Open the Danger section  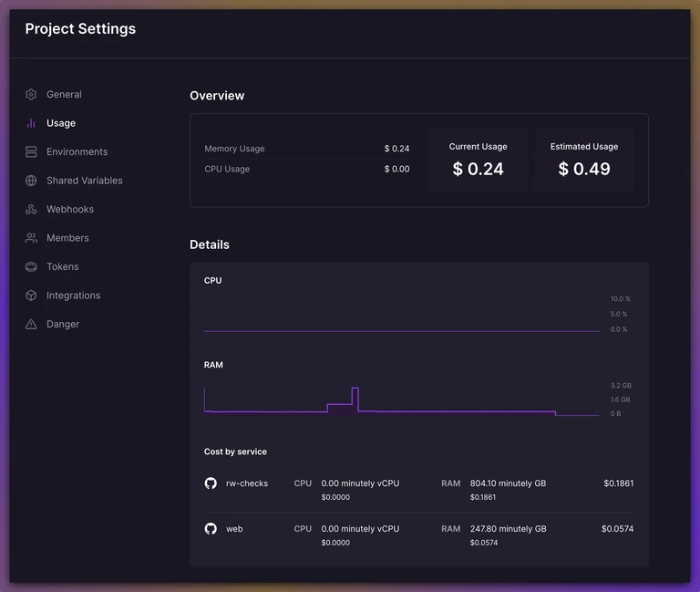(x=63, y=324)
